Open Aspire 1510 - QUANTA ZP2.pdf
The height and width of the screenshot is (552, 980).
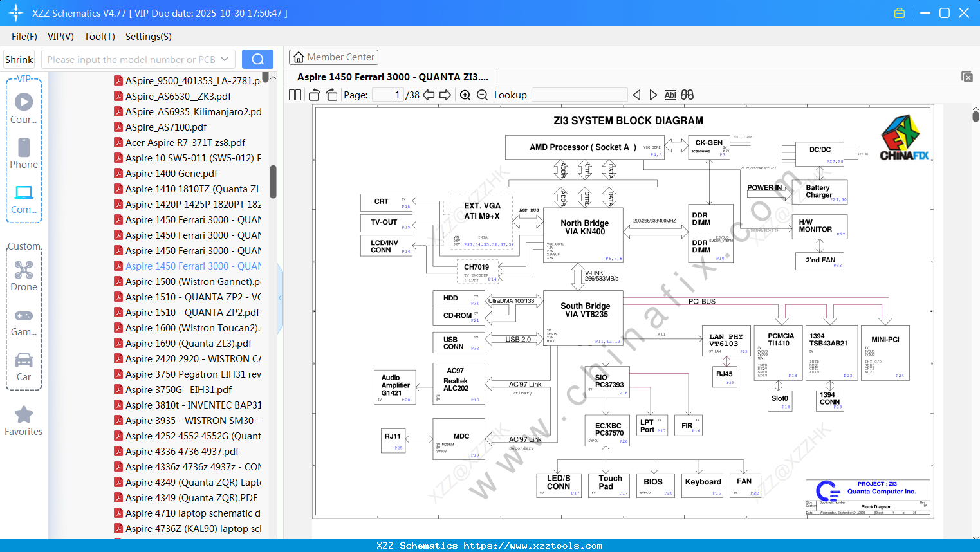tap(187, 313)
